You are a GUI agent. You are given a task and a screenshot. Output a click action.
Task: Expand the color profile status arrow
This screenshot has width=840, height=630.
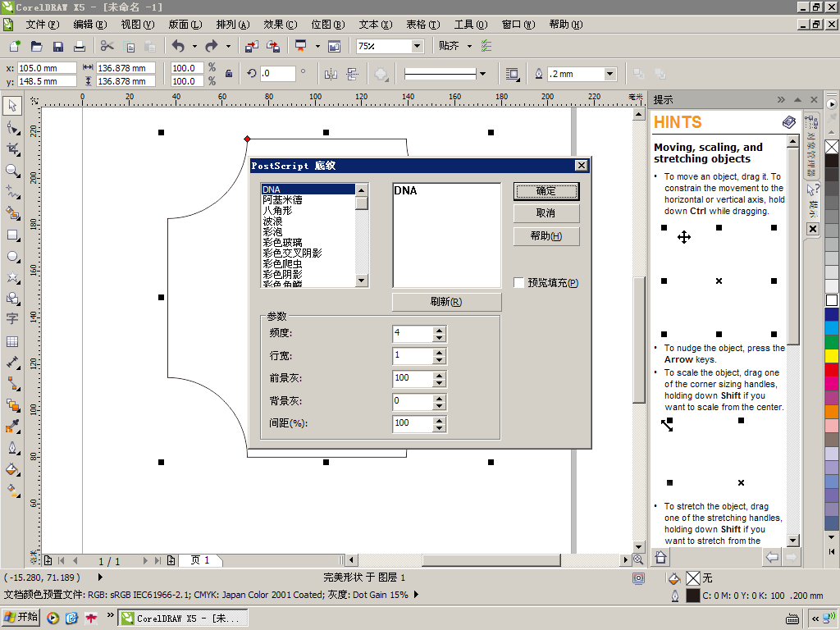416,595
